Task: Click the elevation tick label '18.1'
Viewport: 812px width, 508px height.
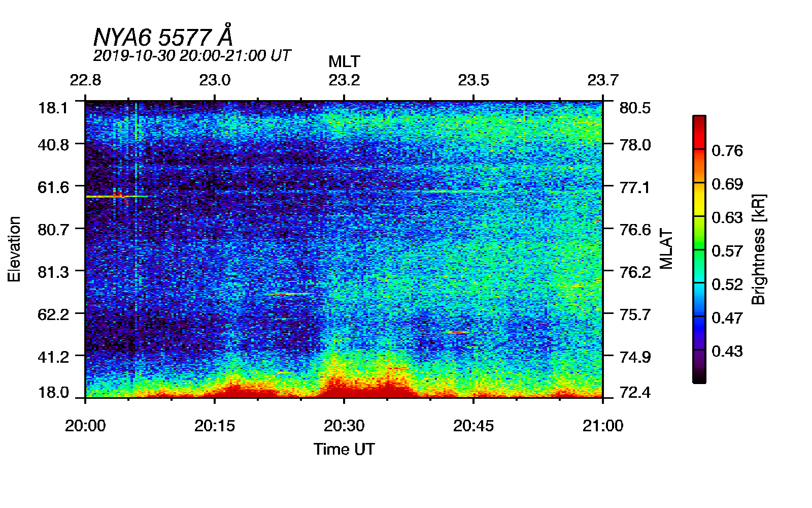Action: 53,108
